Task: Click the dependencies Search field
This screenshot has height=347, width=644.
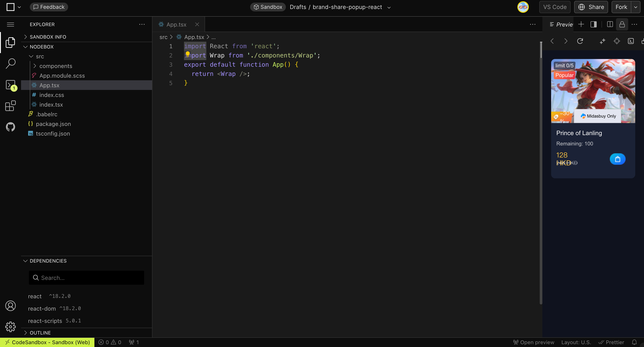Action: 87,278
